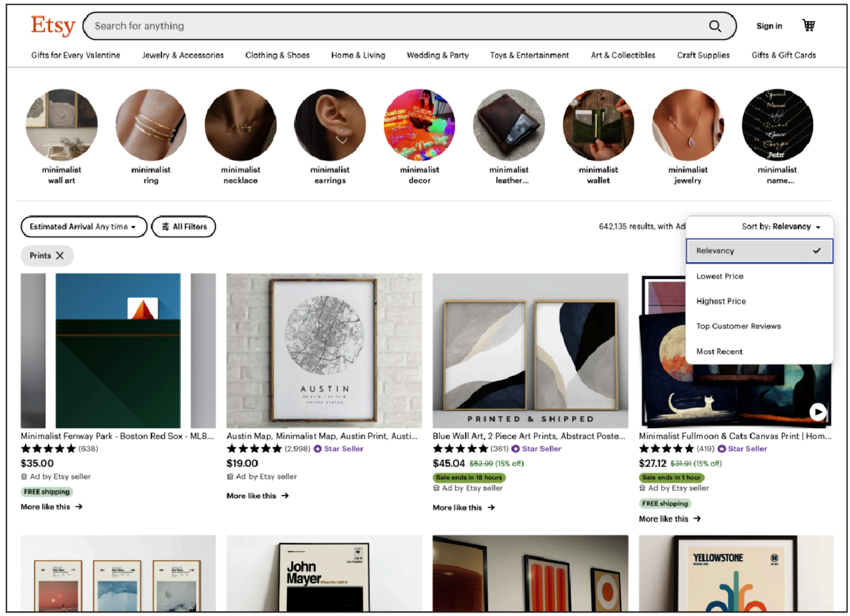Click the minimalist wall art circle image

[62, 125]
